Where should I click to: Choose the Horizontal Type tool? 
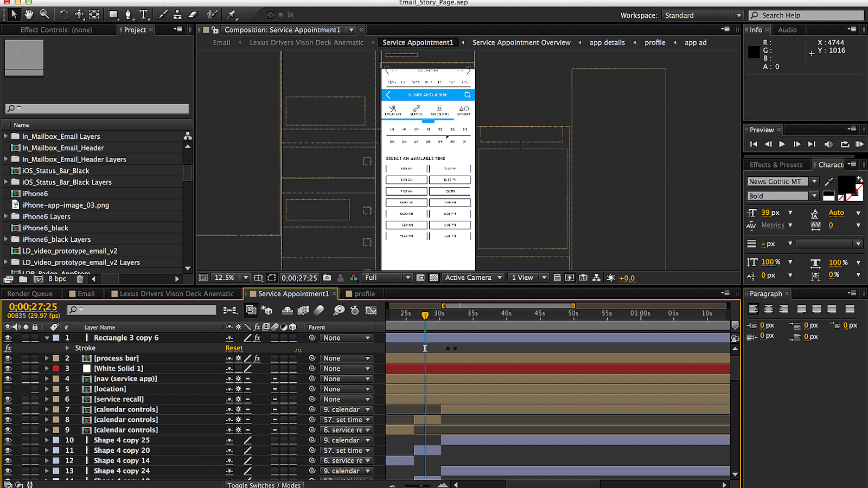point(143,14)
